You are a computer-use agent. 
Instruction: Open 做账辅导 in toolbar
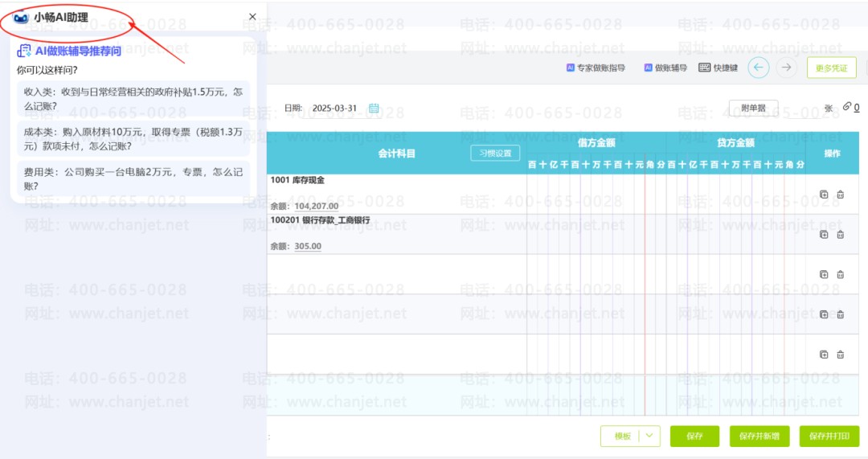(665, 68)
